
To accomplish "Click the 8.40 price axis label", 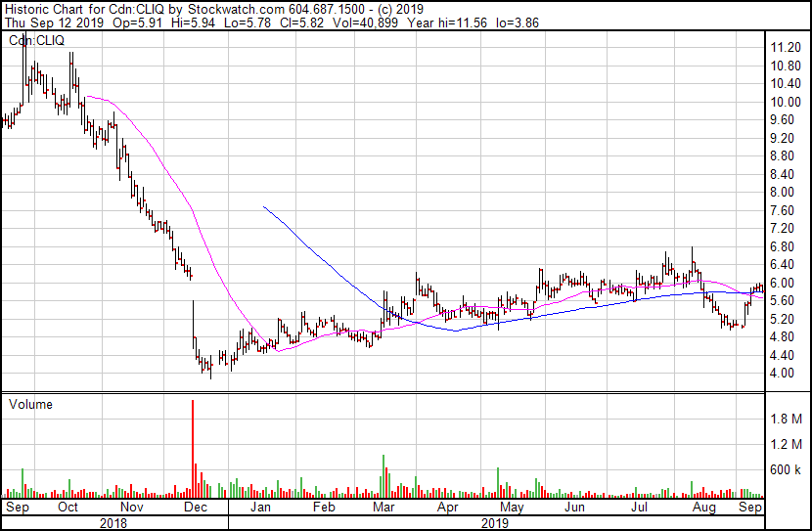I will pos(782,174).
